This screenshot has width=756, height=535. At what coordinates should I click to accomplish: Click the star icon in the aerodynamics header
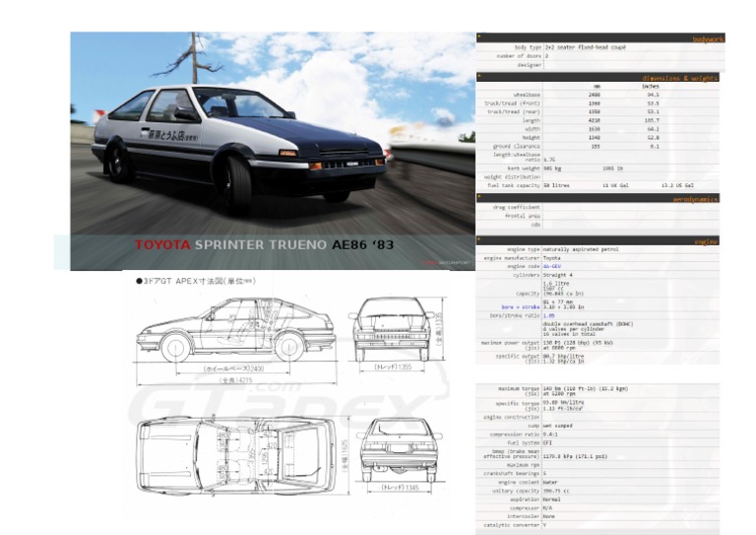tap(479, 196)
